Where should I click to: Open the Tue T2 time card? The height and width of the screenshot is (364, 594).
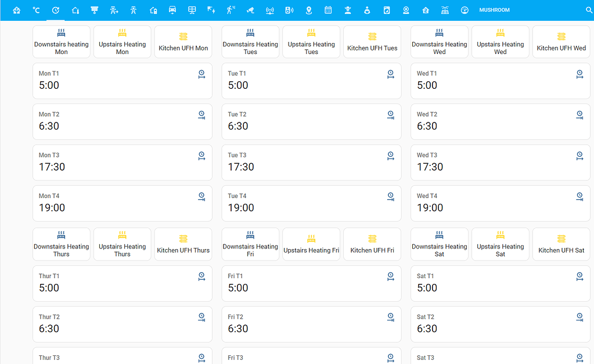pos(311,121)
